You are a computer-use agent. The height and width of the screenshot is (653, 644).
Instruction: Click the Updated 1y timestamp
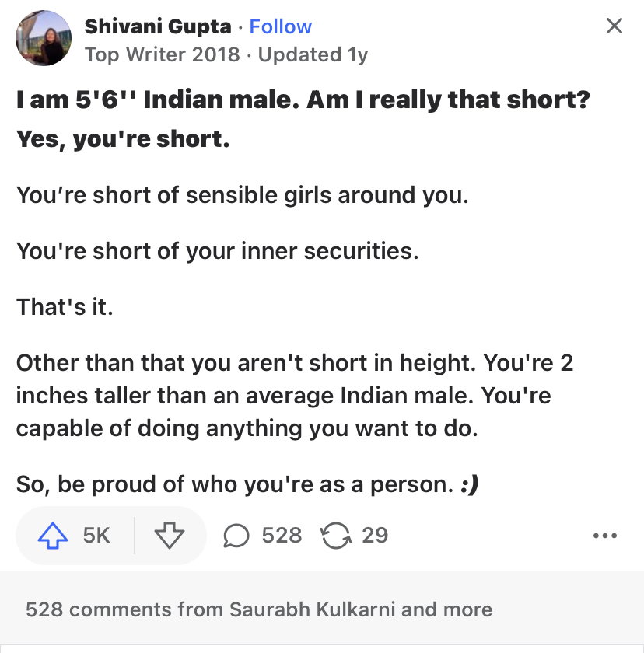coord(313,54)
